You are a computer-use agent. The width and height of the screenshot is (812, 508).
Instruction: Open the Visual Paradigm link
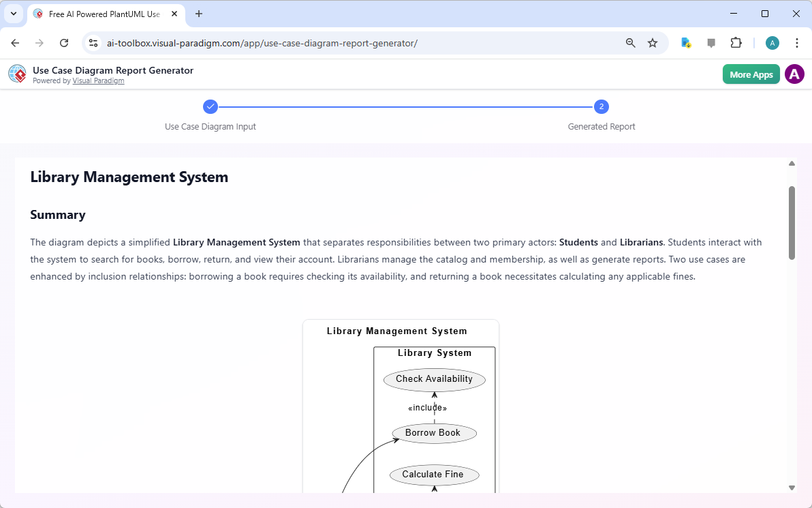pyautogui.click(x=98, y=80)
